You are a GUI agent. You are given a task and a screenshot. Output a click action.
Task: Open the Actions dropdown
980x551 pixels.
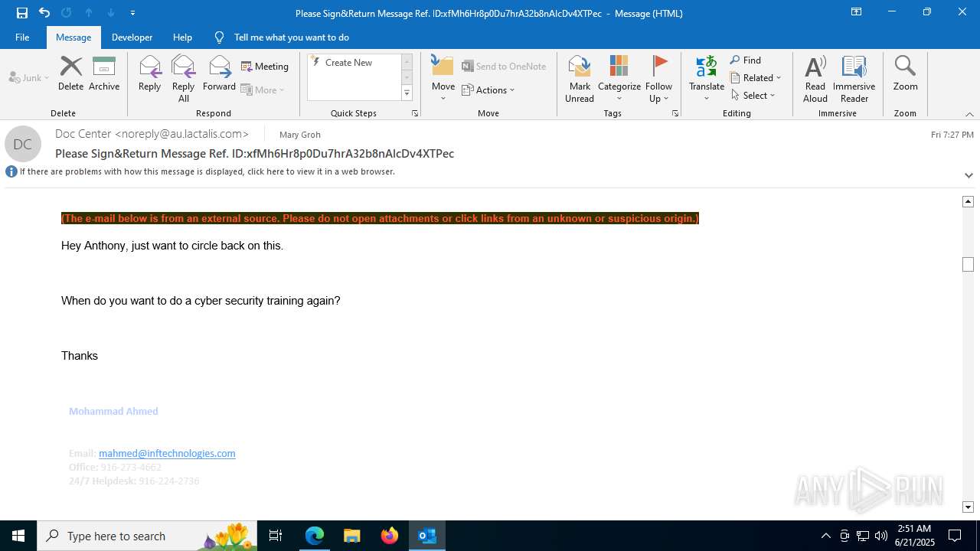[488, 90]
